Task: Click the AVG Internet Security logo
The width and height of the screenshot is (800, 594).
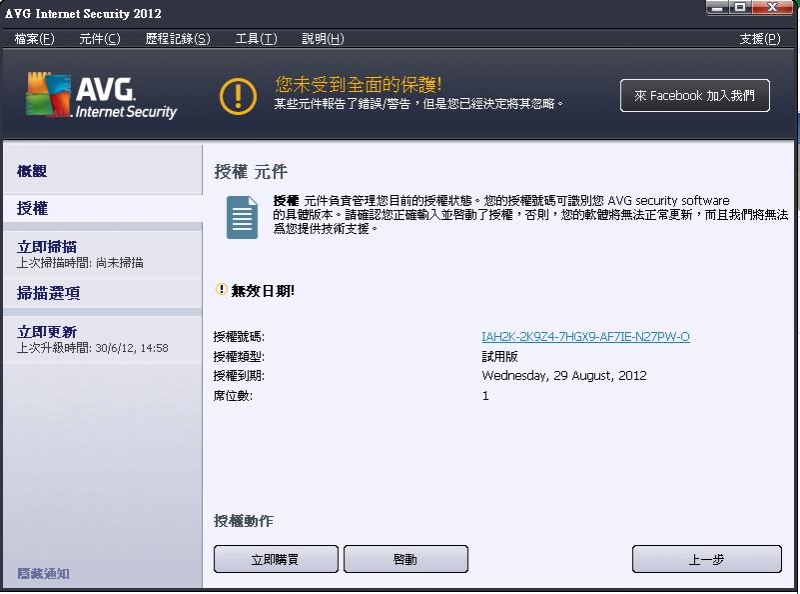Action: (x=100, y=96)
